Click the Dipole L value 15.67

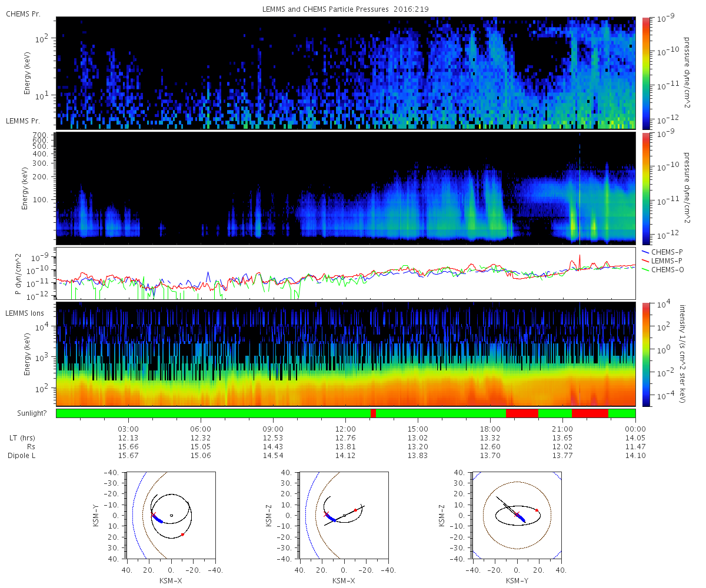[129, 456]
